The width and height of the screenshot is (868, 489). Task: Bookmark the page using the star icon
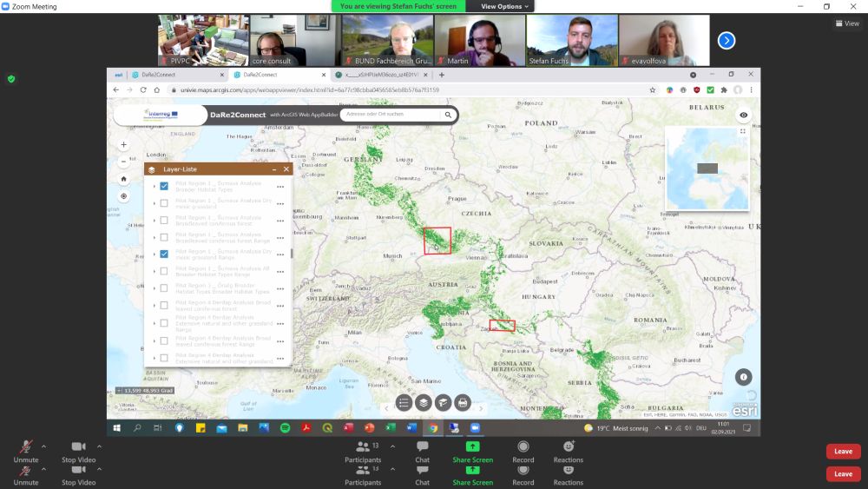(653, 89)
